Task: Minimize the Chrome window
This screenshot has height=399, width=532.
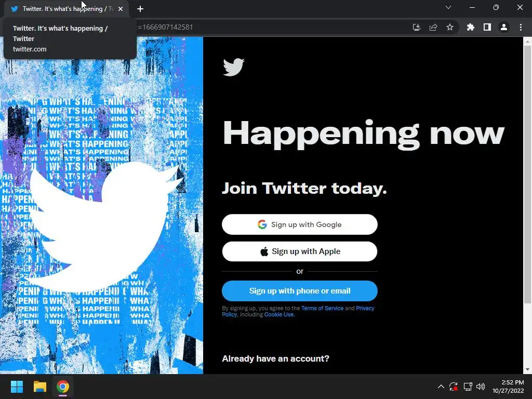Action: 472,7
